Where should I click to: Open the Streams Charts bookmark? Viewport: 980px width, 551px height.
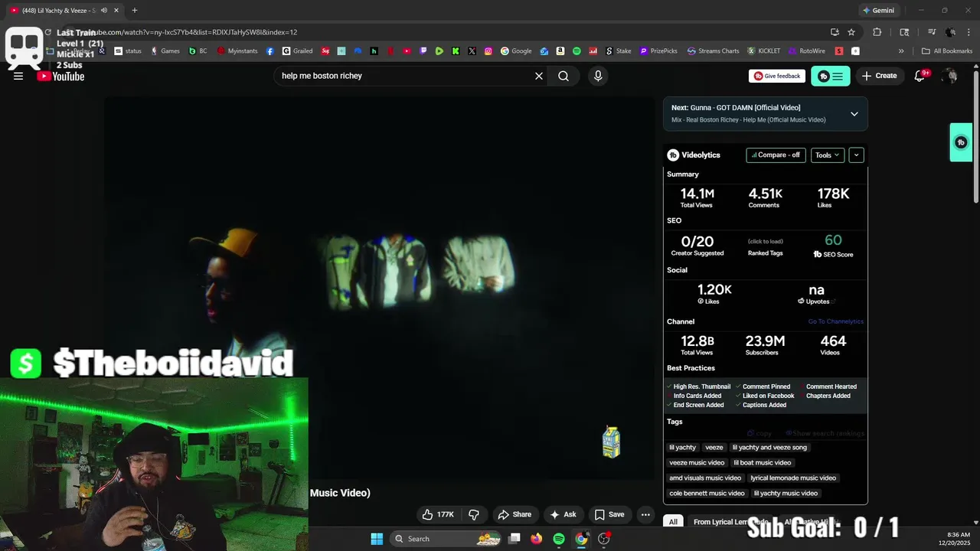[714, 51]
